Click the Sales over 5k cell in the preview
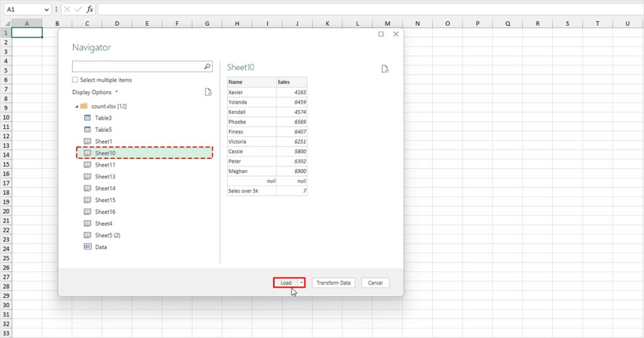Image resolution: width=644 pixels, height=338 pixels. [x=252, y=191]
